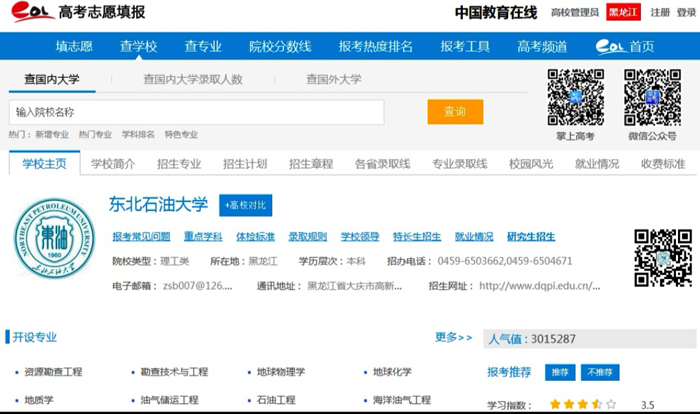The height and width of the screenshot is (414, 700).
Task: Switch to 查国外大学 tab
Action: click(x=334, y=79)
